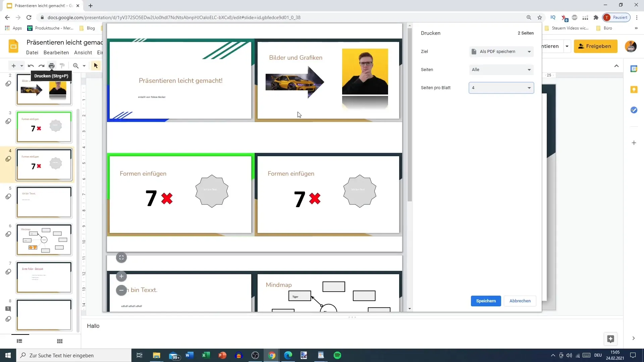
Task: Open the Datei menu
Action: pyautogui.click(x=32, y=53)
